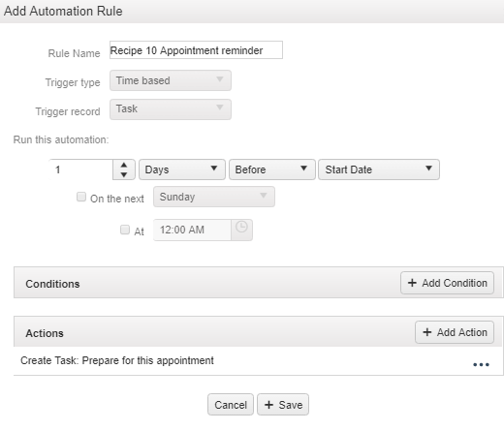This screenshot has height=431, width=504.
Task: Click the clock icon beside time field
Action: tap(241, 230)
